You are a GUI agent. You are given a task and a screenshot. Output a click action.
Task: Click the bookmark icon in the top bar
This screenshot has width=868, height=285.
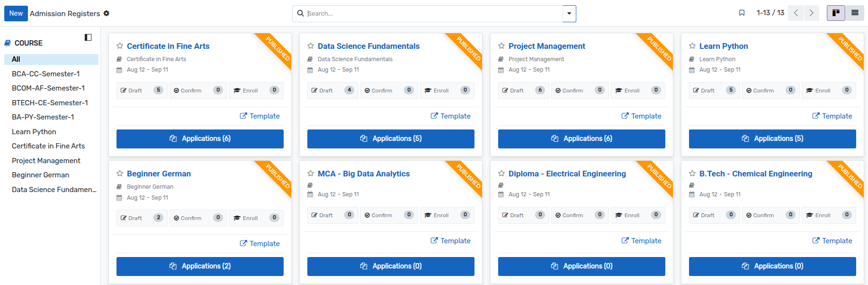pyautogui.click(x=742, y=13)
